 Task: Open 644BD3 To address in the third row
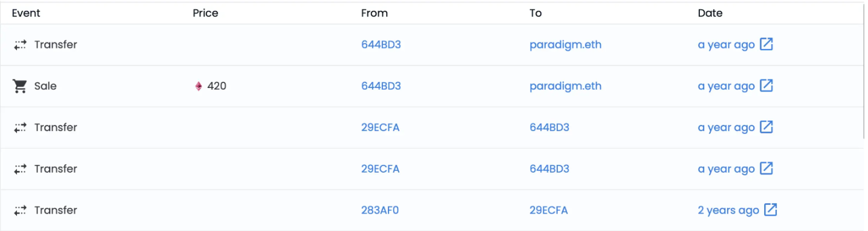pos(549,127)
